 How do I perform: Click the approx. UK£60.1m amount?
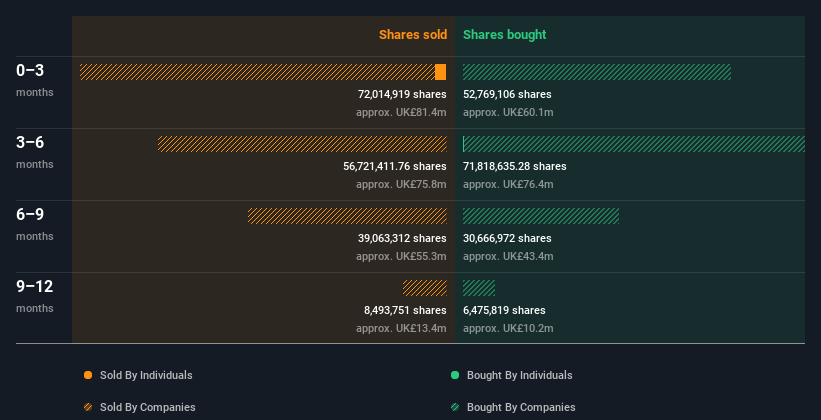pos(508,113)
